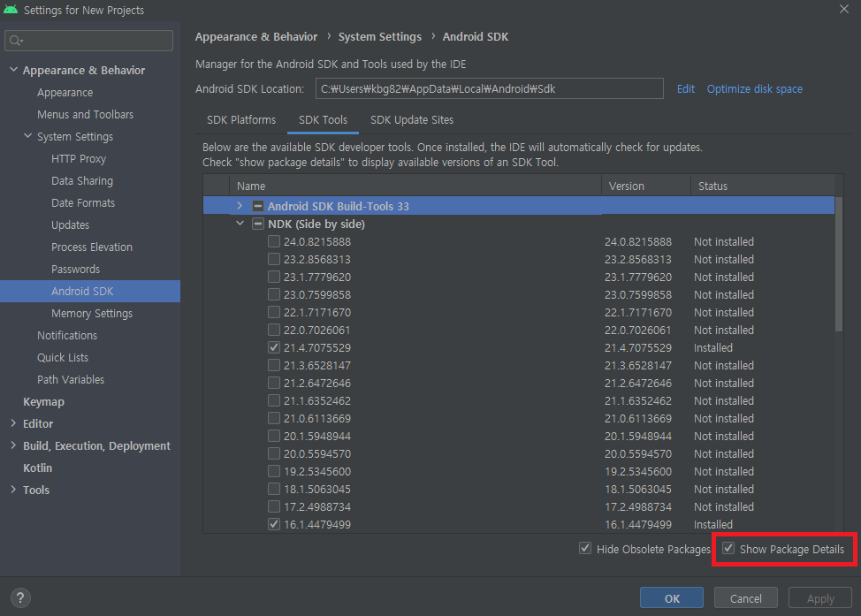Viewport: 861px width, 616px height.
Task: Uncheck Show Package Details
Action: point(728,549)
